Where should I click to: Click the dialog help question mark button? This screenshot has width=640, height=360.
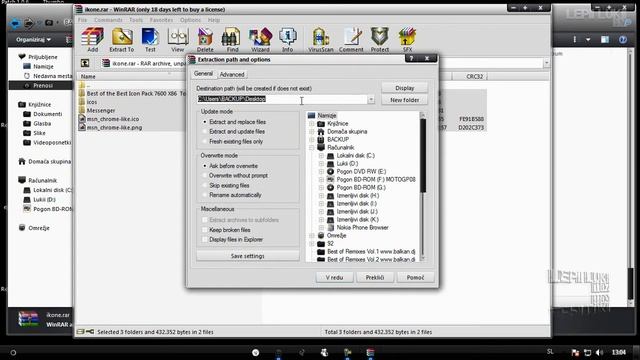click(x=411, y=58)
